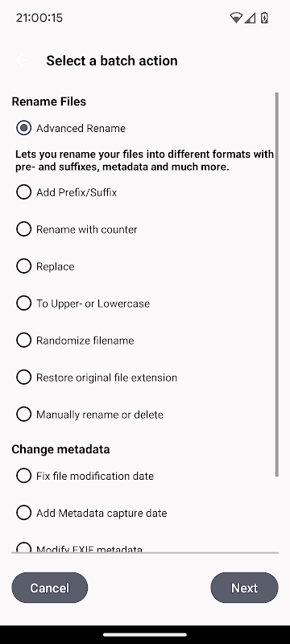
Task: Select Manually rename or delete
Action: [x=89, y=414]
